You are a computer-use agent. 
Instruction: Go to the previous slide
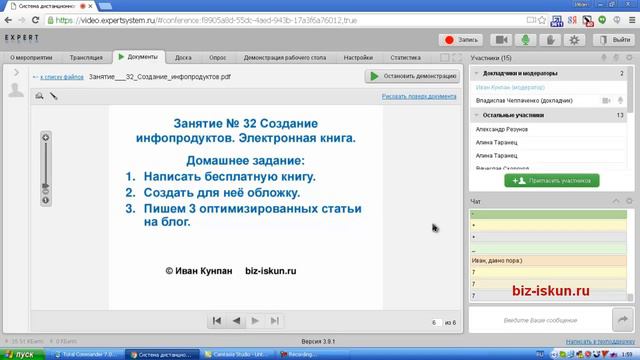[x=236, y=321]
